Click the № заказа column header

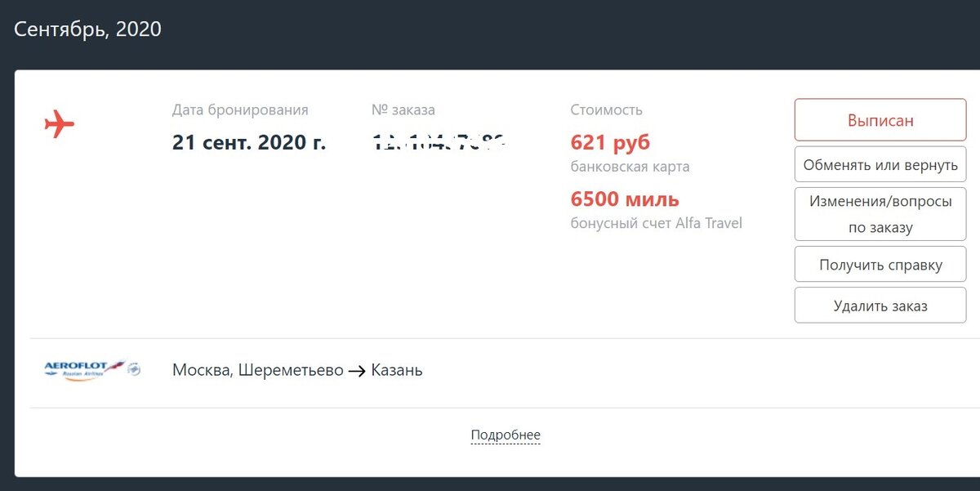click(x=403, y=109)
